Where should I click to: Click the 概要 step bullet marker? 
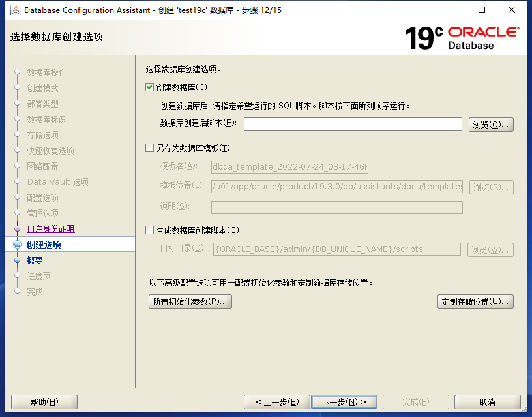click(x=18, y=260)
